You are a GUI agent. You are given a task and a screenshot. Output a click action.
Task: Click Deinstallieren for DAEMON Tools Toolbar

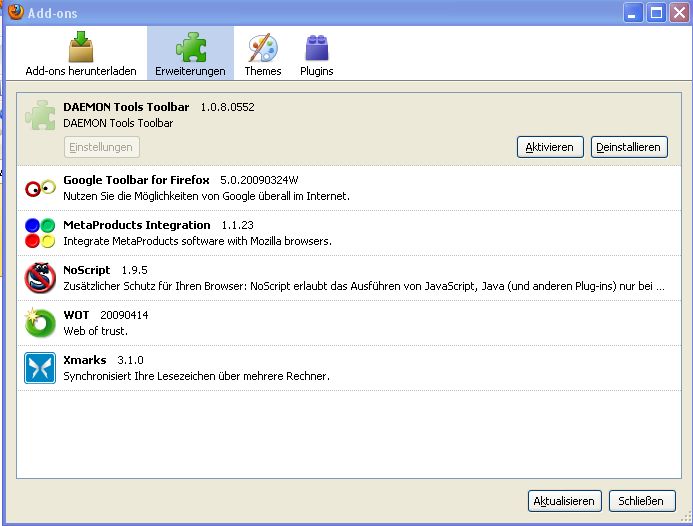coord(628,147)
